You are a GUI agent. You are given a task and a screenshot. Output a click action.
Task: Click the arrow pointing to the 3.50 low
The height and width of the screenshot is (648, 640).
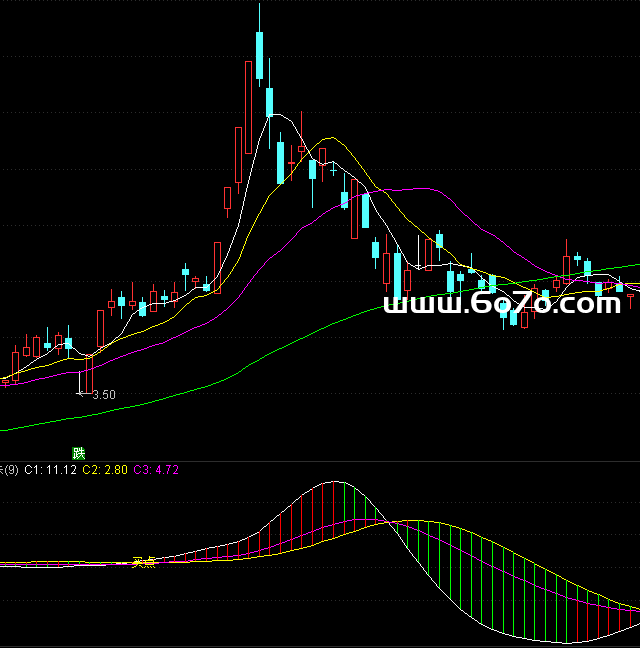coord(81,395)
